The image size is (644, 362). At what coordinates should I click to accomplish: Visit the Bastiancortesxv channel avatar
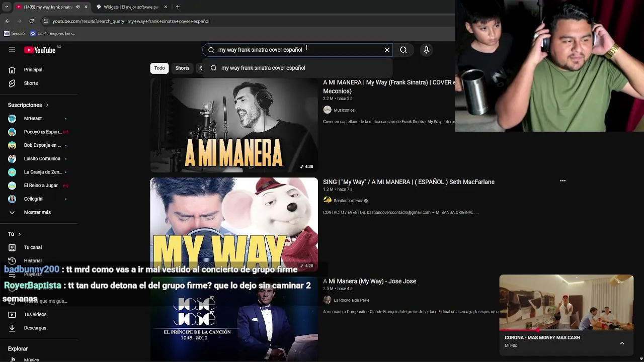coord(328,200)
